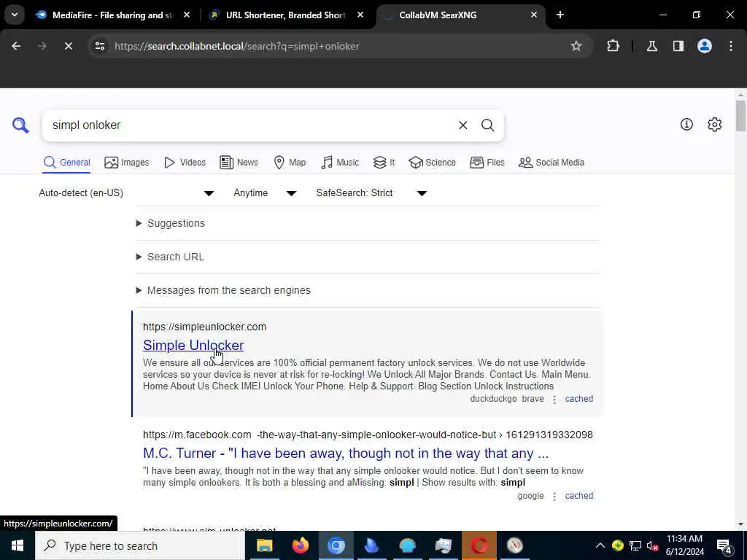747x560 pixels.
Task: Select the General search category
Action: pyautogui.click(x=66, y=163)
